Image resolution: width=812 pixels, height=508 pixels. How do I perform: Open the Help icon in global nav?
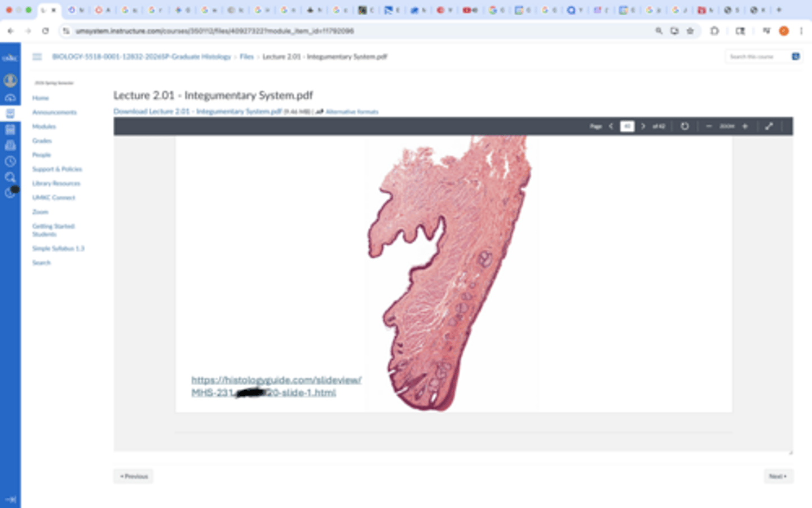tap(10, 193)
